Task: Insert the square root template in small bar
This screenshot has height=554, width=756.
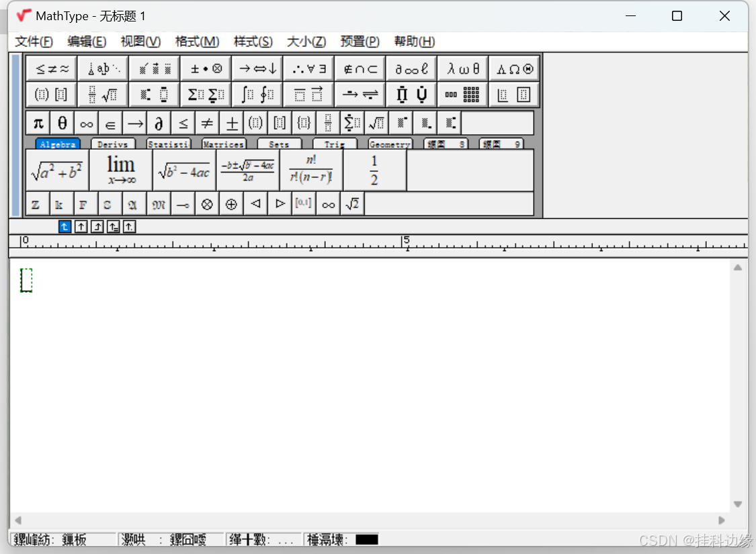Action: tap(377, 124)
